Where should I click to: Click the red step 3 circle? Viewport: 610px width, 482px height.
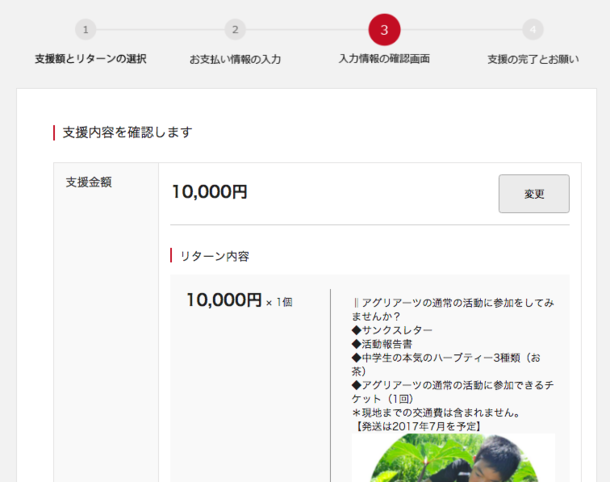(384, 30)
